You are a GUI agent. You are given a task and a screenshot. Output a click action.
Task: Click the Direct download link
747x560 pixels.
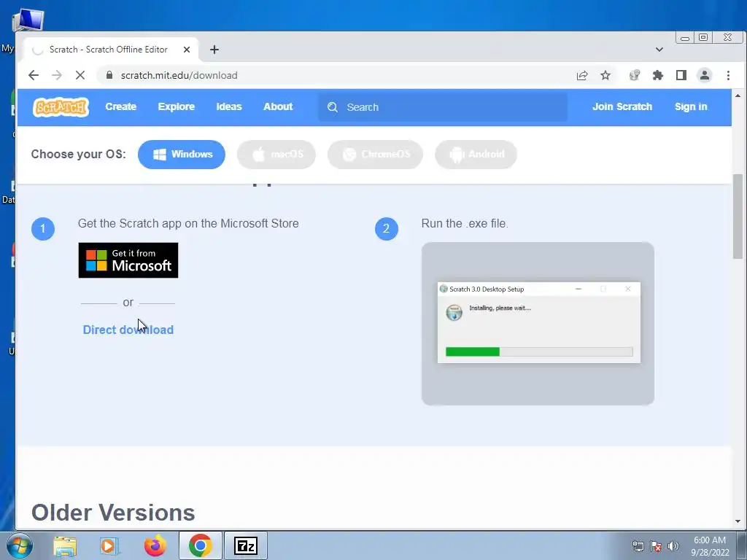(128, 330)
